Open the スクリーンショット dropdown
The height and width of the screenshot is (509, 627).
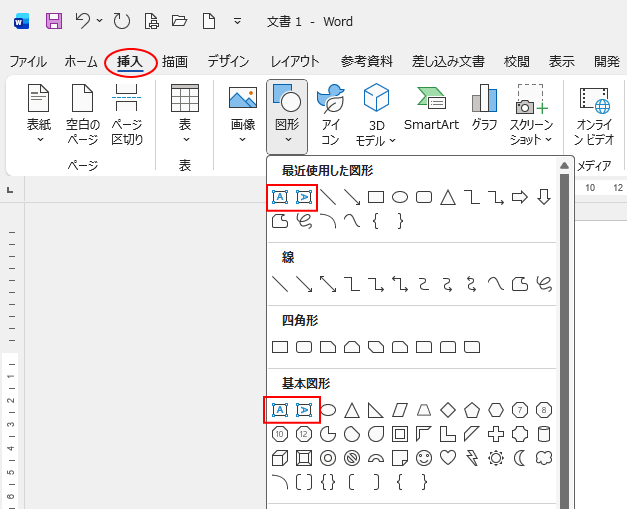531,114
